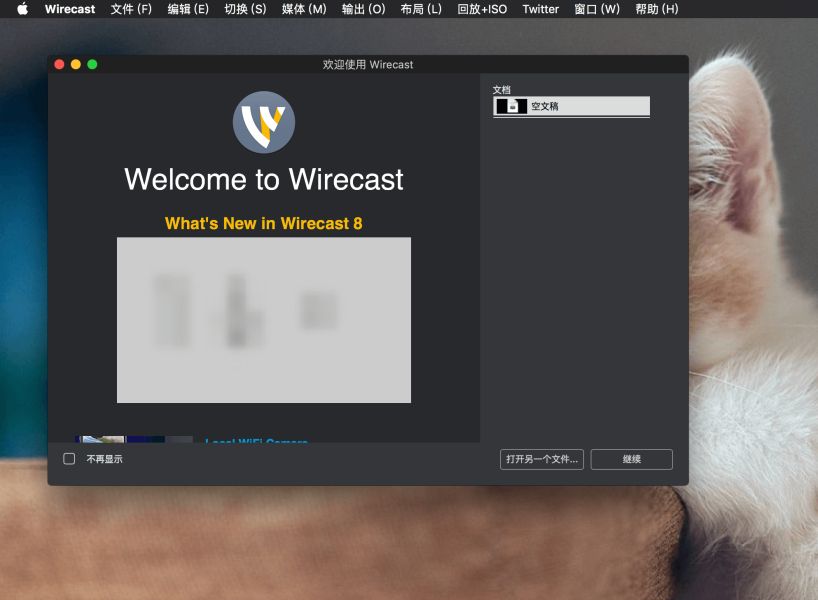Image resolution: width=818 pixels, height=600 pixels.
Task: Click the 继续 button
Action: 631,459
